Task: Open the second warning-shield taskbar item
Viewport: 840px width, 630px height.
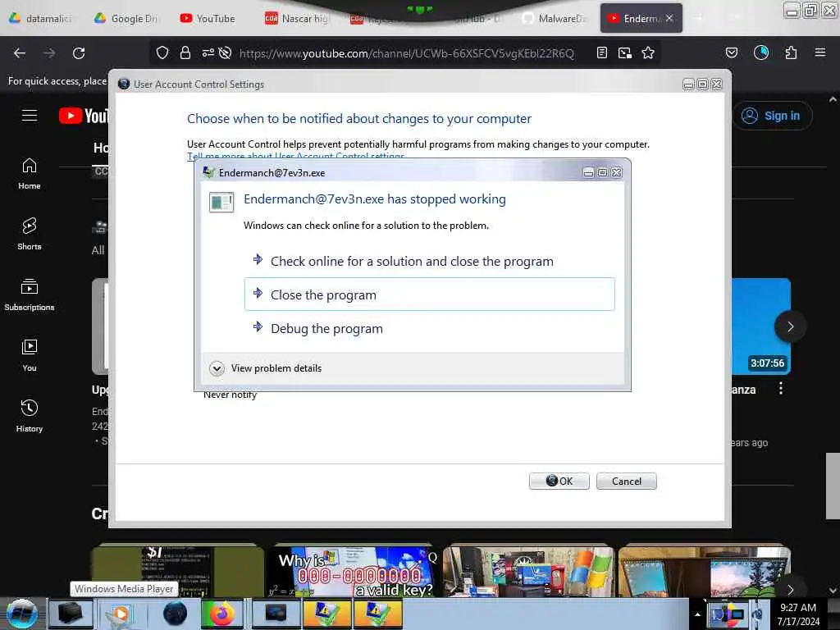Action: pyautogui.click(x=377, y=614)
